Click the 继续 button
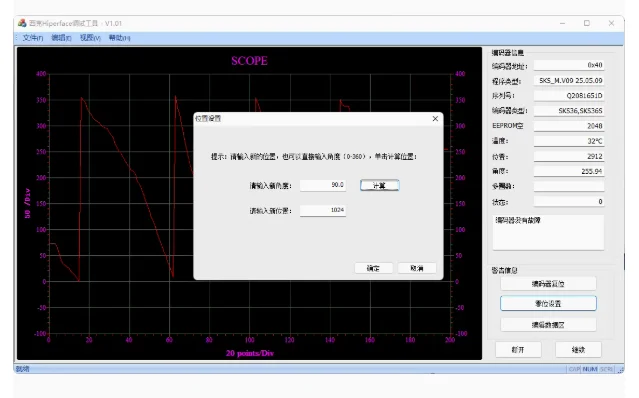 578,350
